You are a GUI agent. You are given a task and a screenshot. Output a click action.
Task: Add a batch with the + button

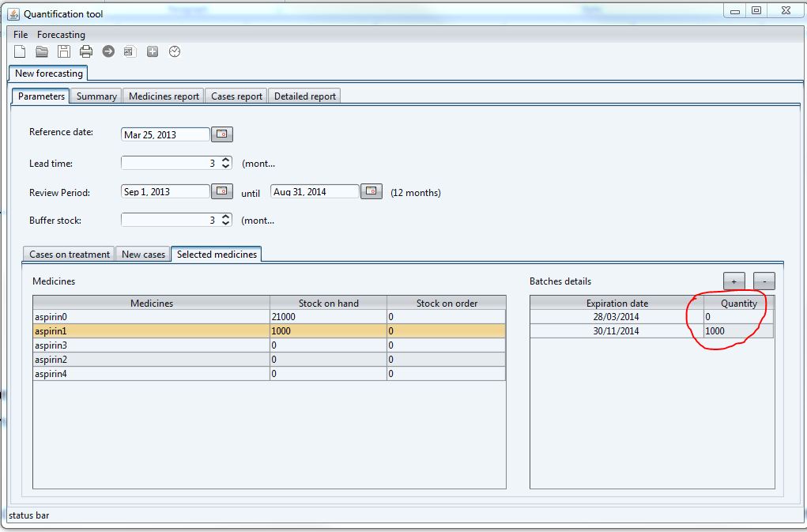(x=734, y=281)
